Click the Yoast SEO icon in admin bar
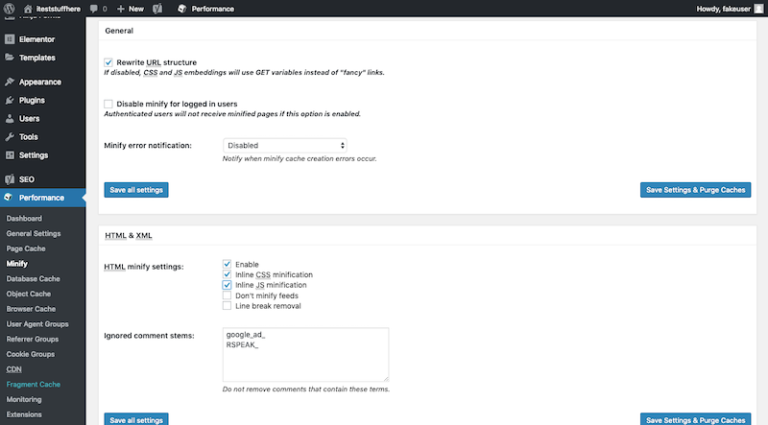 [x=157, y=8]
